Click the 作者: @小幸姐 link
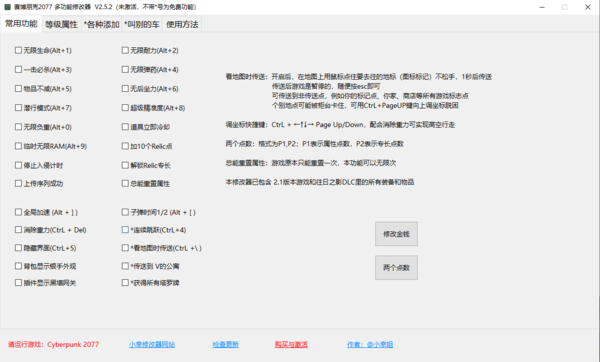 (370, 344)
